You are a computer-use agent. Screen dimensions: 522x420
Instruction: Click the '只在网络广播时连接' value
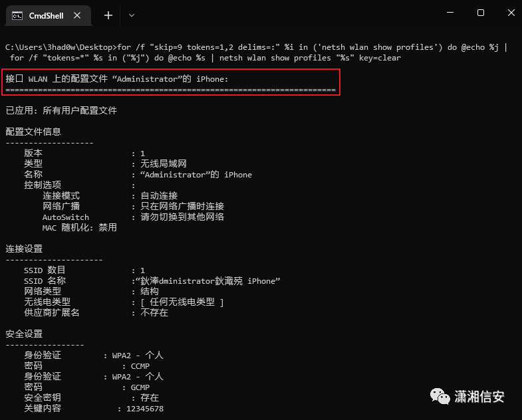click(182, 206)
